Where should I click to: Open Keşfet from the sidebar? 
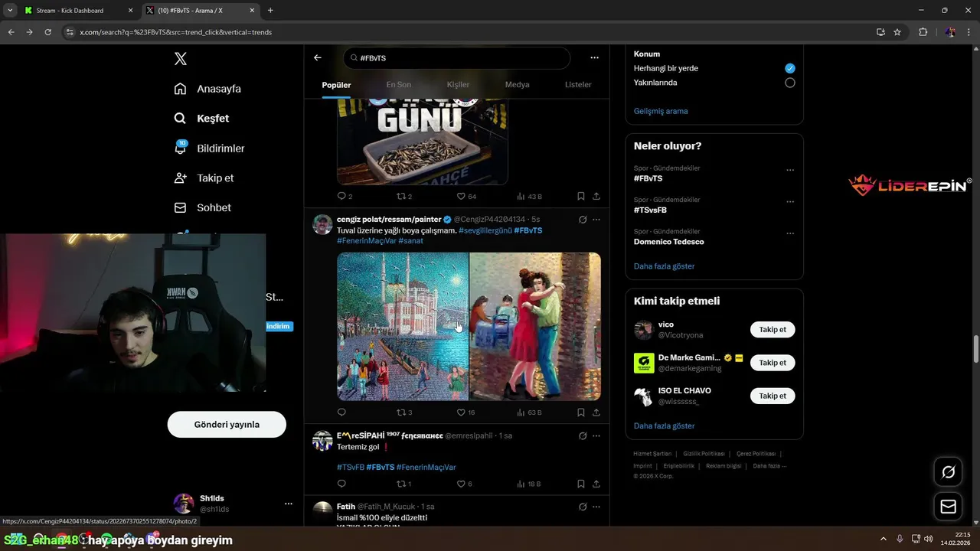click(201, 119)
